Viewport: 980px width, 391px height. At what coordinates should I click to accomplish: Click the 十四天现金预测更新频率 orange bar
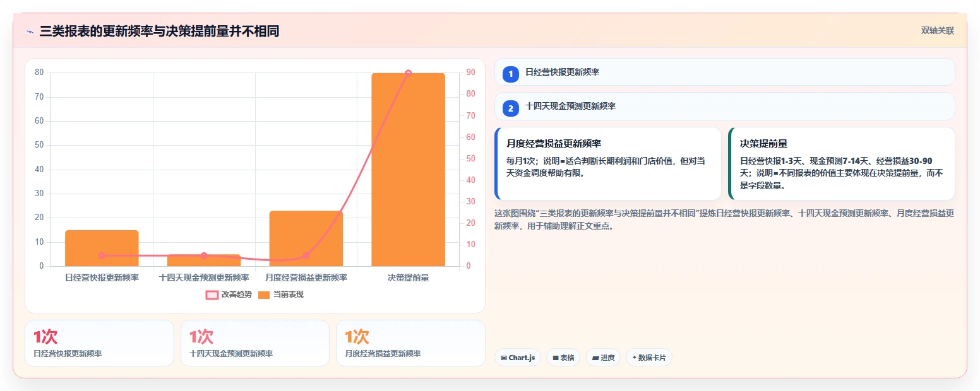204,260
